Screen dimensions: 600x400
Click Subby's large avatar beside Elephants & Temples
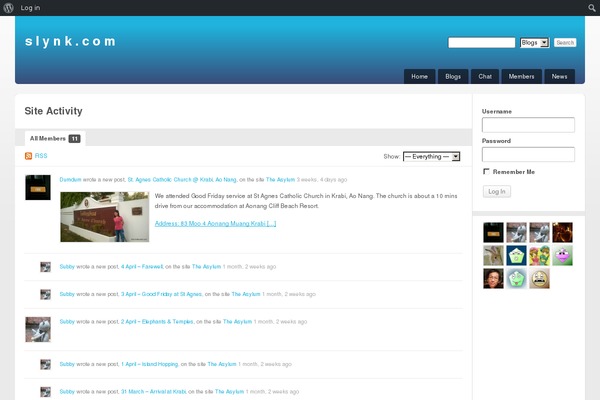[38, 329]
